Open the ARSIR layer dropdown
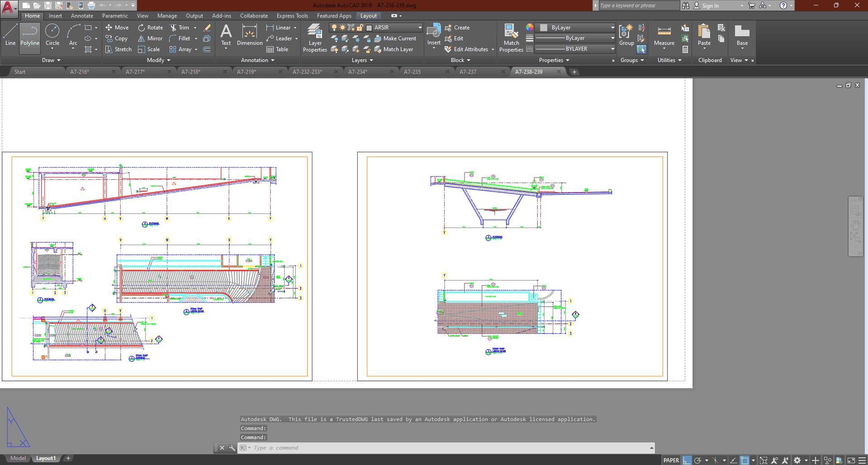 click(419, 28)
